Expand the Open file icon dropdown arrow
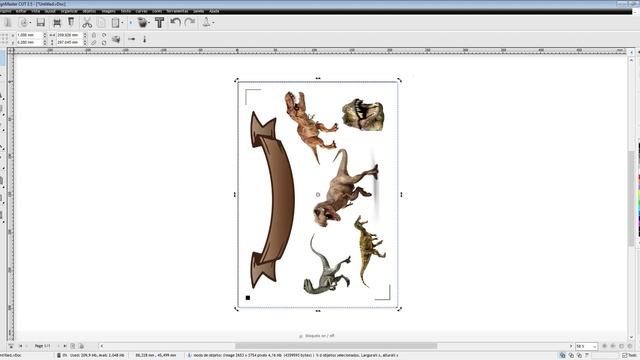 tap(31, 23)
